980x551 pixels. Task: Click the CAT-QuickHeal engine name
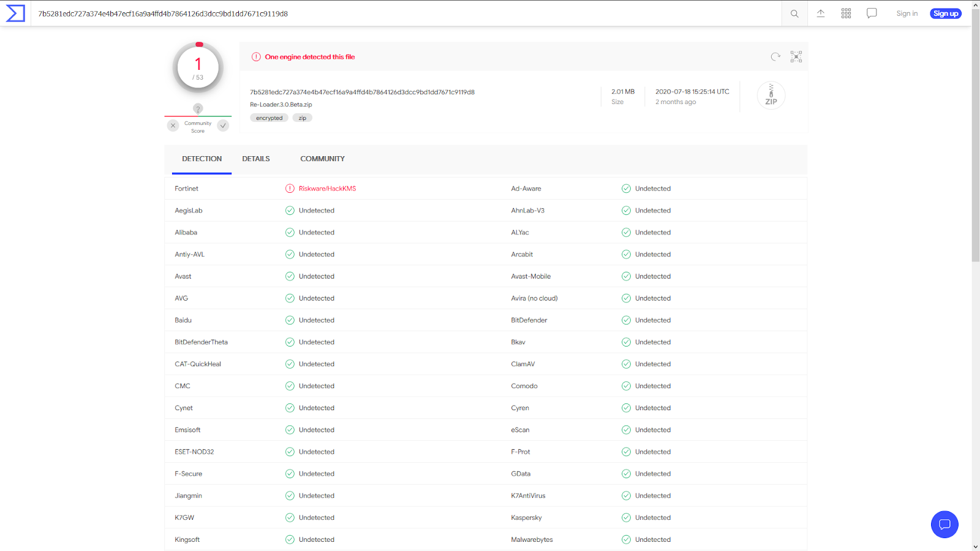coord(198,364)
